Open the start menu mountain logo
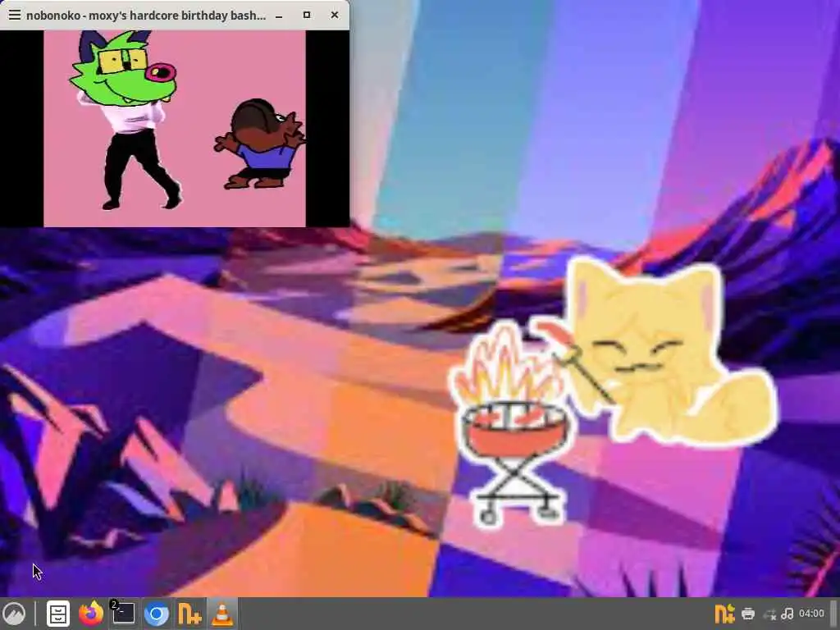Image resolution: width=840 pixels, height=630 pixels. click(15, 614)
